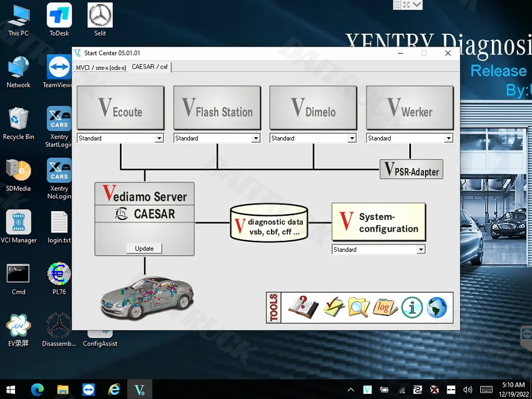The width and height of the screenshot is (532, 399).
Task: Click the network Wi-Fi tray icon
Action: pos(402,390)
